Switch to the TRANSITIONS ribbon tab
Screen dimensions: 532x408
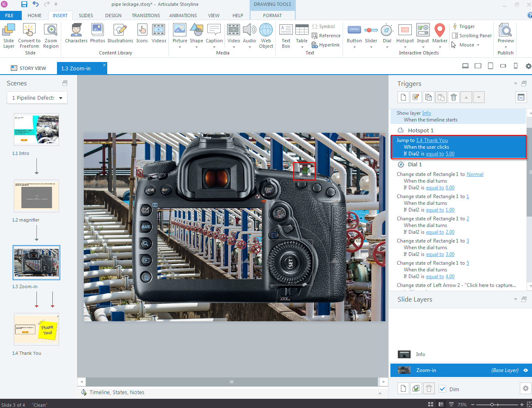pyautogui.click(x=146, y=15)
